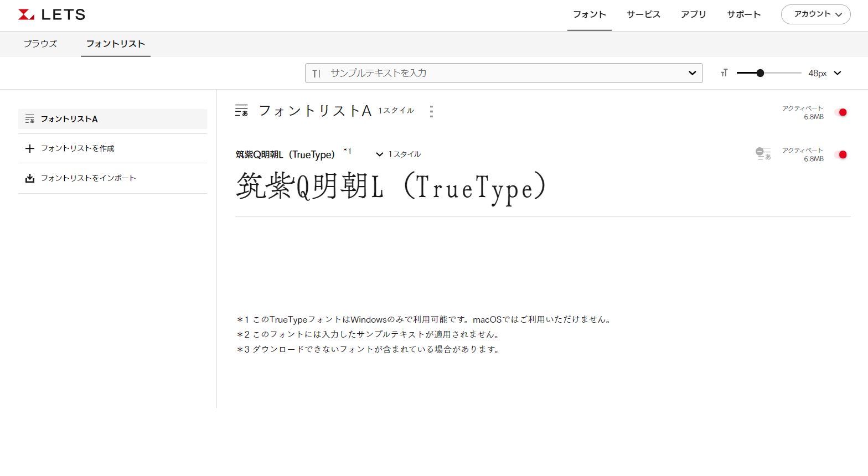Viewport: 868px width, 476px height.
Task: Open the アプリ menu
Action: pos(694,14)
